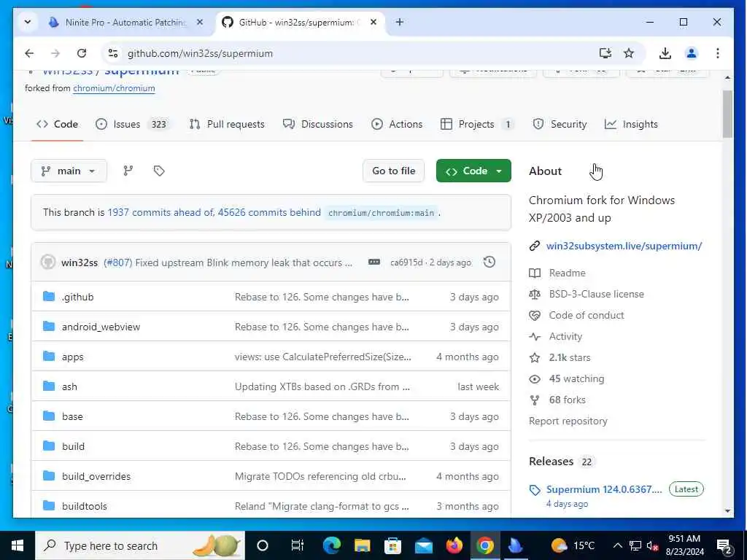Open Chrome three-dot menu

click(x=718, y=53)
